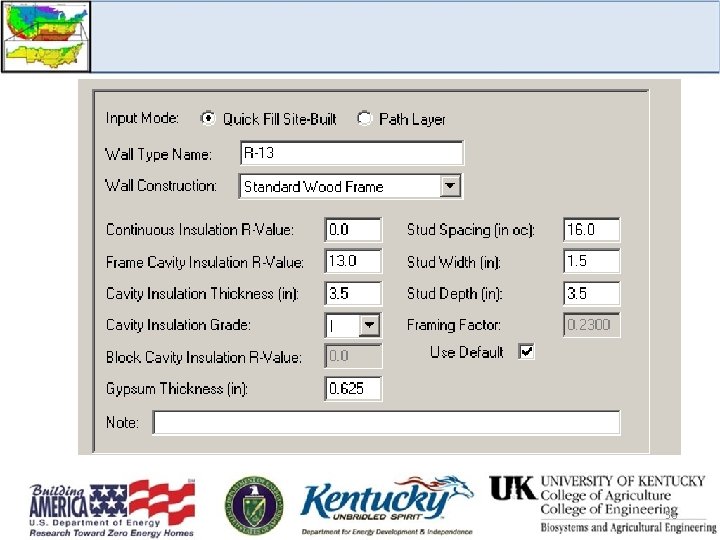Toggle the Use Default checkbox
Screen dimensions: 720x540
(526, 352)
